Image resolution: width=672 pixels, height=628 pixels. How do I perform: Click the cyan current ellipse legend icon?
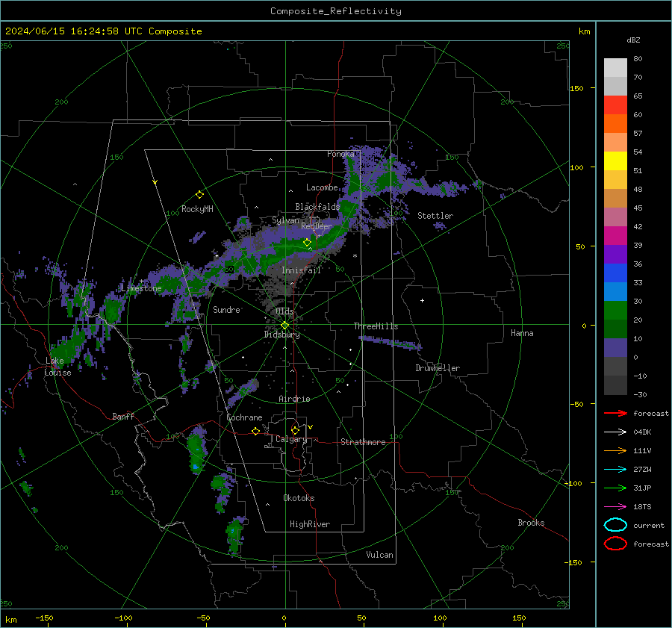pyautogui.click(x=615, y=525)
